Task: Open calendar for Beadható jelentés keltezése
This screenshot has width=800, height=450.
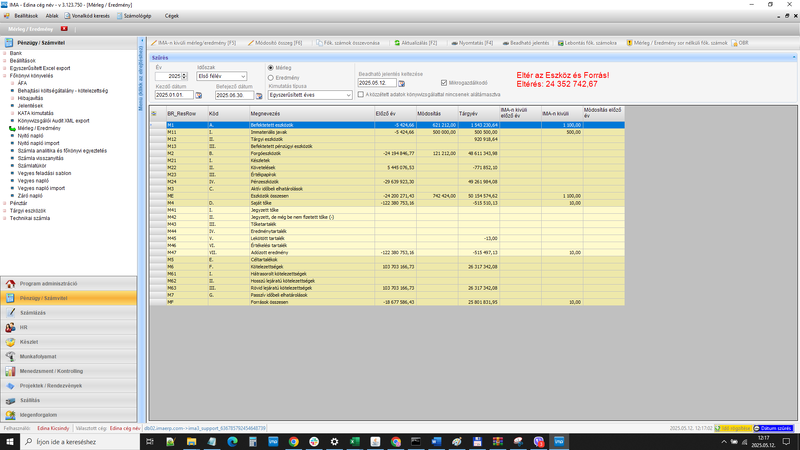Action: click(x=402, y=83)
